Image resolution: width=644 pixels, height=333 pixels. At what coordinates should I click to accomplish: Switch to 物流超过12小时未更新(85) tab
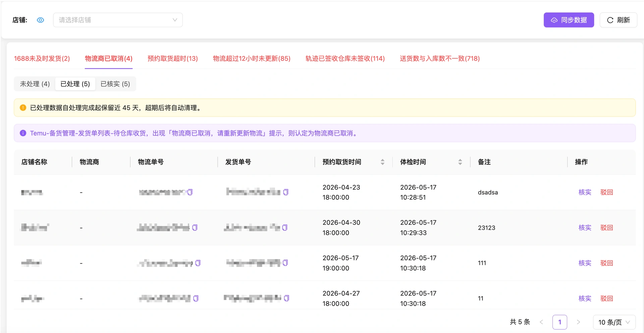point(252,59)
